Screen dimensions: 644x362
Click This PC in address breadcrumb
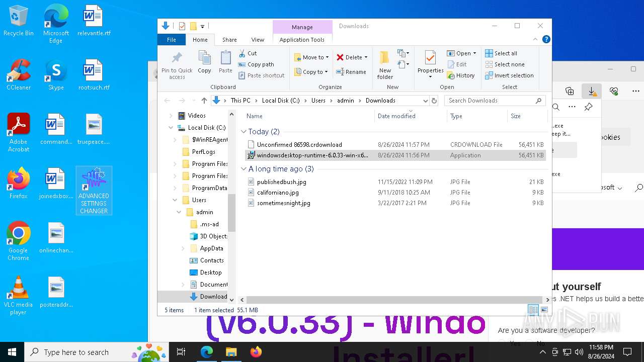click(x=240, y=101)
